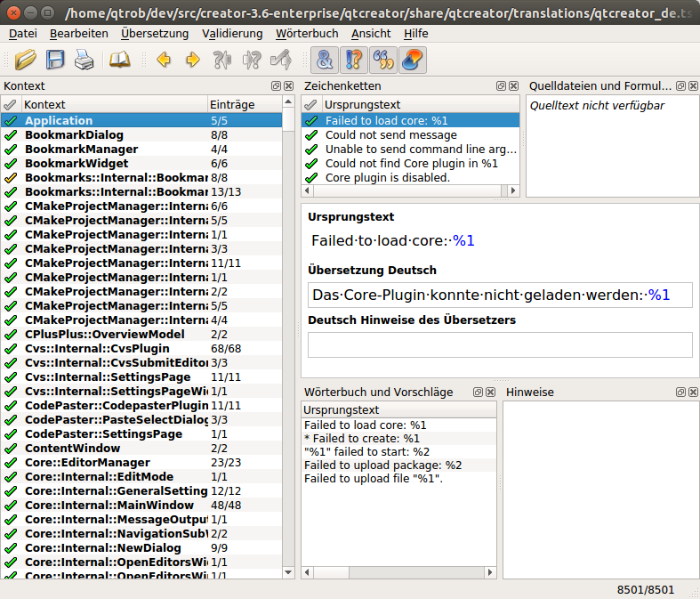Select suggestion 'Failed to upload package: %2'

click(382, 465)
